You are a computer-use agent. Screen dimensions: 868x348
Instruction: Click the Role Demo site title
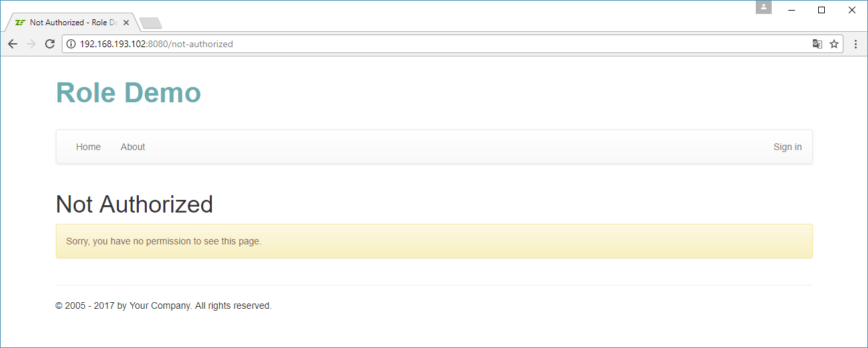pyautogui.click(x=128, y=92)
